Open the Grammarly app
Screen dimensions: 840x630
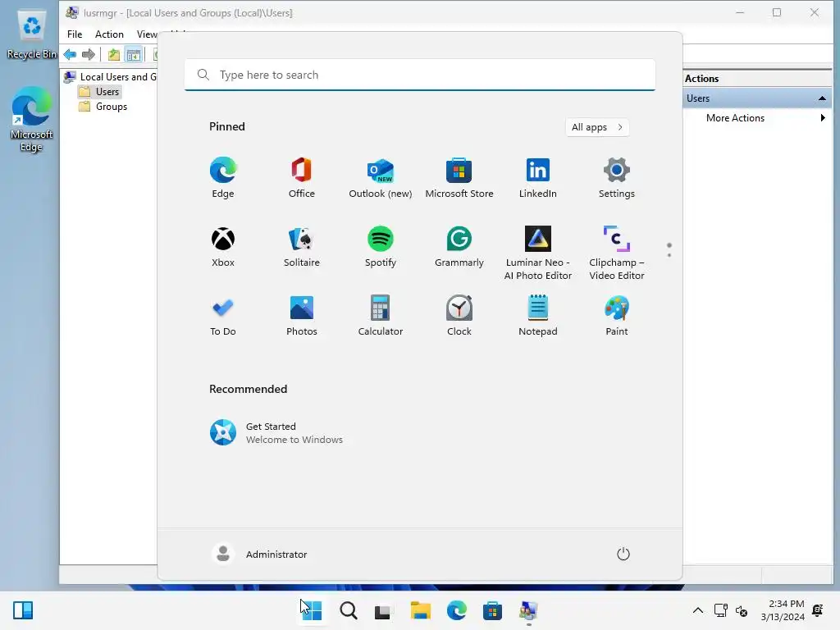459,247
